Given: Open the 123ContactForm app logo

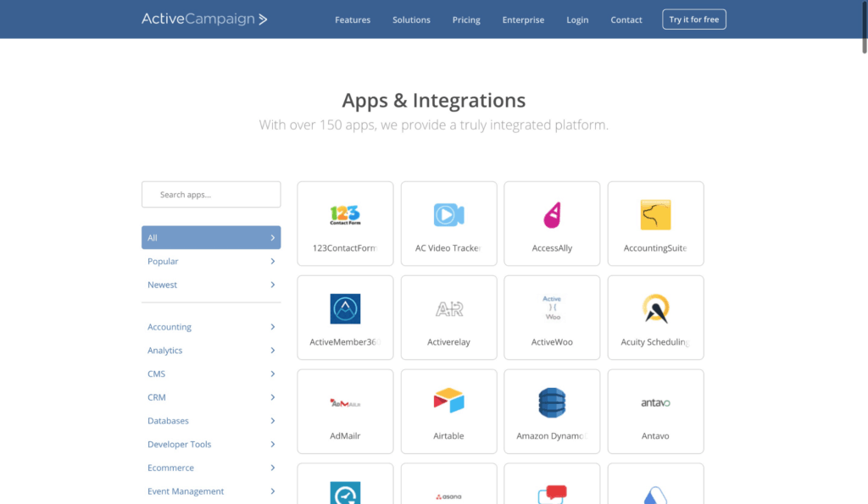Looking at the screenshot, I should (345, 214).
